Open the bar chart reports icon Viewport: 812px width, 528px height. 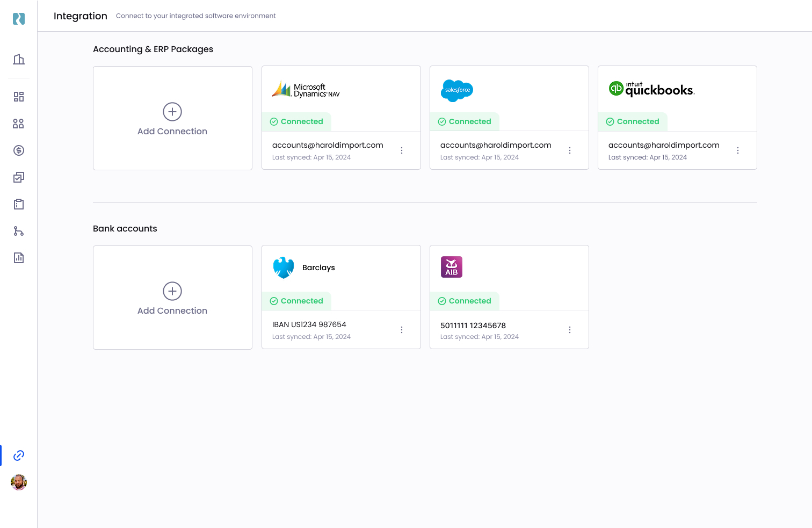[19, 258]
